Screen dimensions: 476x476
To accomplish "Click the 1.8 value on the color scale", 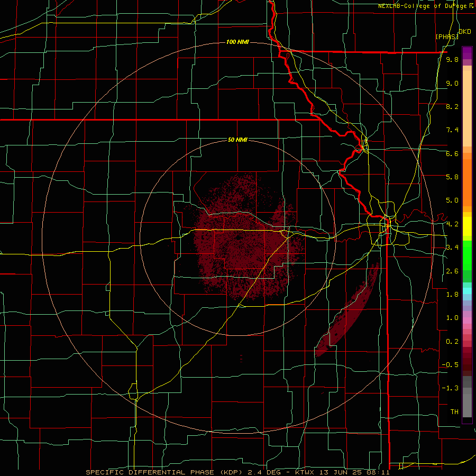I will 452,294.
